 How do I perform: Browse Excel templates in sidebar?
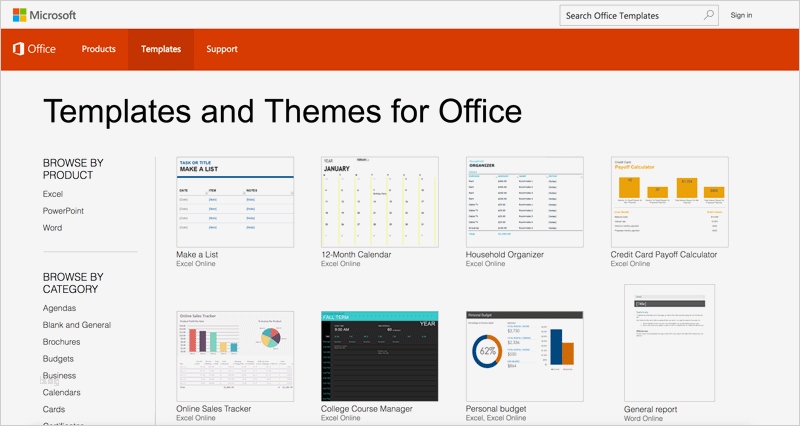[x=53, y=194]
